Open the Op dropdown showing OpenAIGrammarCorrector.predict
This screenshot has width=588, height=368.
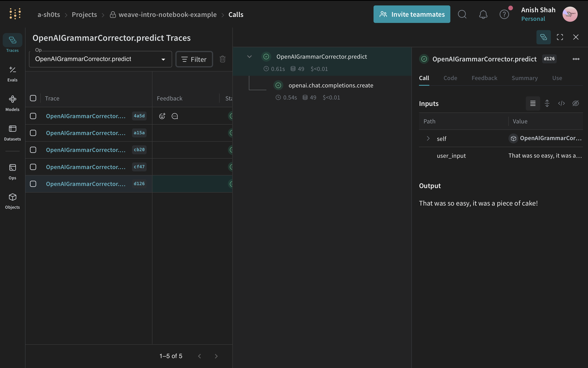pyautogui.click(x=100, y=59)
